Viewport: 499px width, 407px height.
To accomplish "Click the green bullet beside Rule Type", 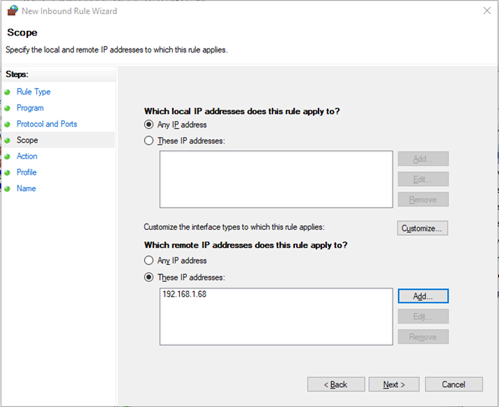I will pos(7,92).
